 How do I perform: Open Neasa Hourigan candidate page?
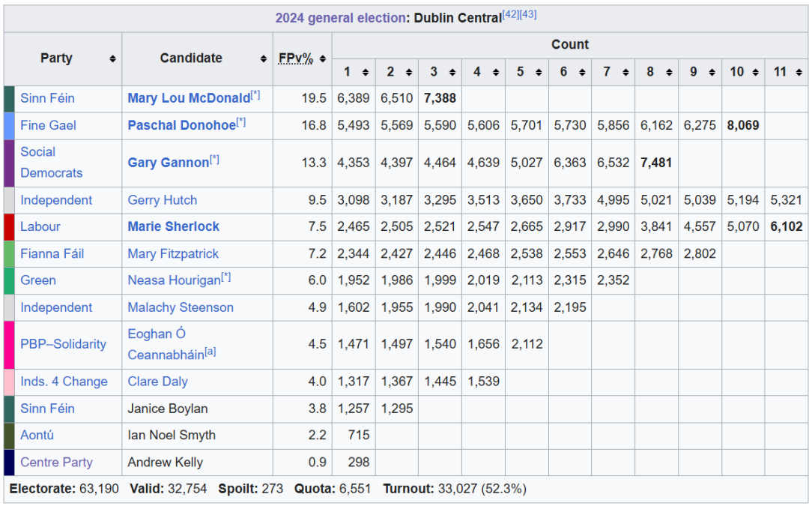(x=175, y=280)
